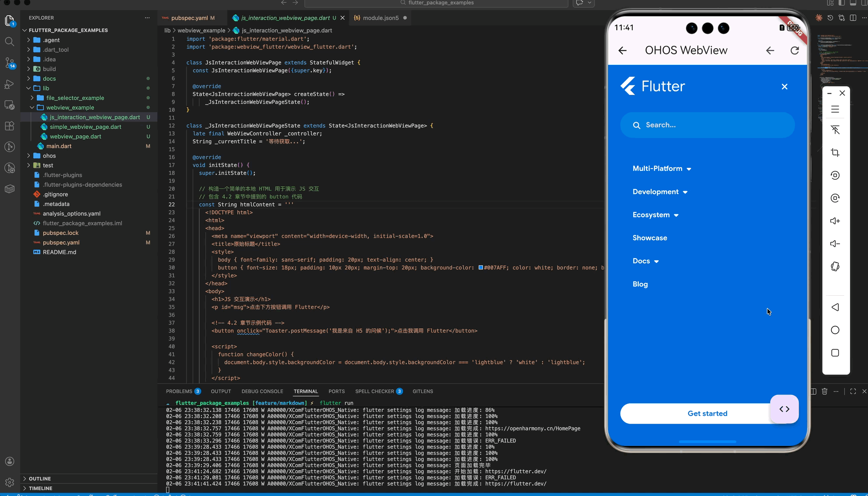The width and height of the screenshot is (868, 496).
Task: Open the Showcase link in Flutter menu
Action: coord(650,238)
